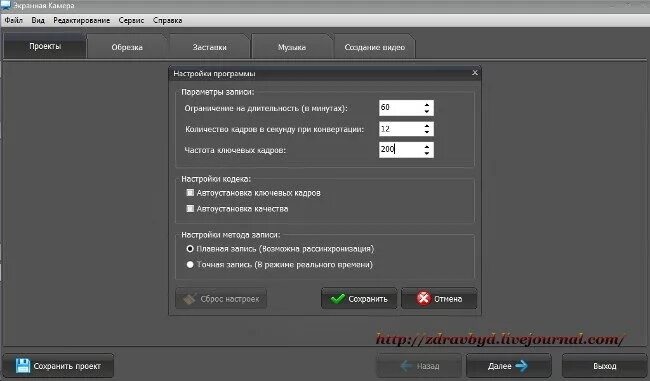Click the Далее button with right arrow
This screenshot has height=381, width=650.
coord(508,366)
